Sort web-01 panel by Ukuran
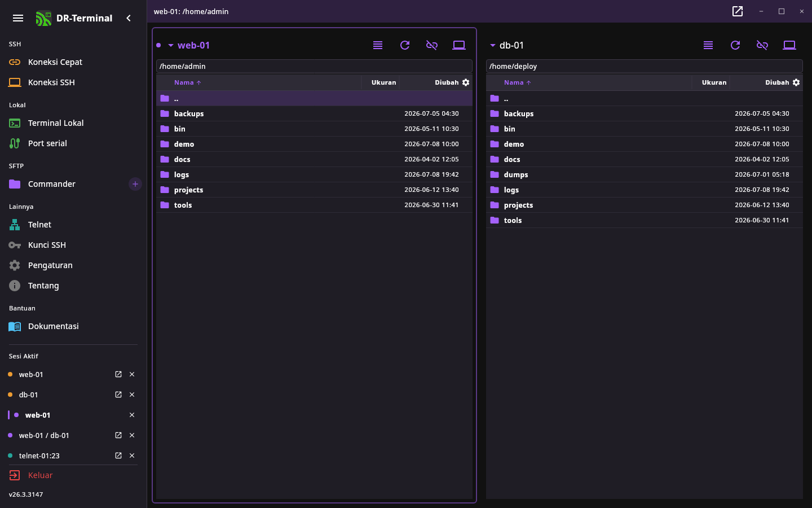Viewport: 812px width, 508px height. point(383,82)
